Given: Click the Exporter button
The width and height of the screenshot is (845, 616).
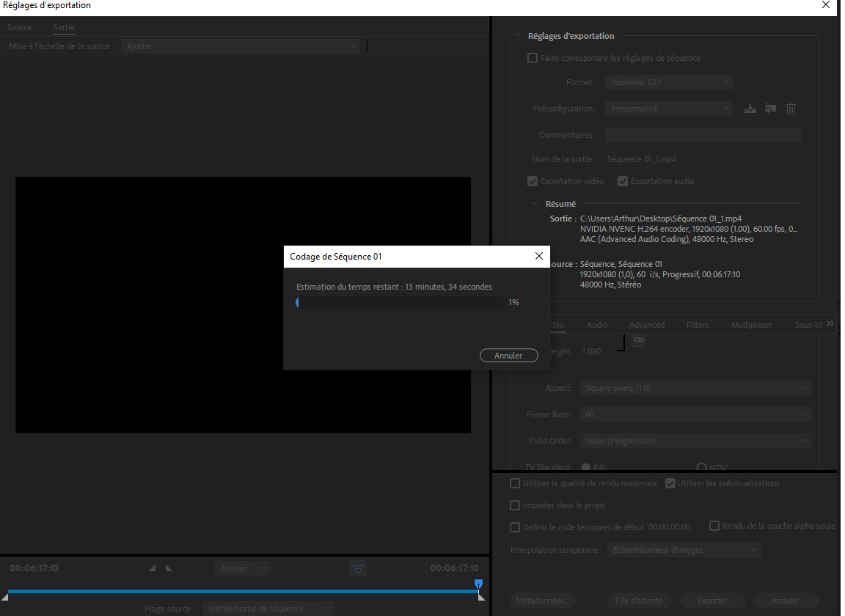Looking at the screenshot, I should point(712,601).
